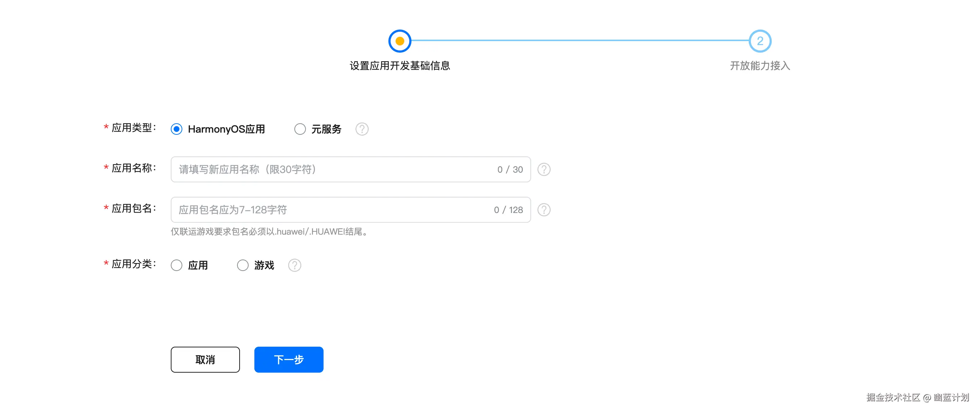Viewport: 980px width, 413px height.
Task: Click the help icon beside 应用名称 field
Action: [544, 169]
